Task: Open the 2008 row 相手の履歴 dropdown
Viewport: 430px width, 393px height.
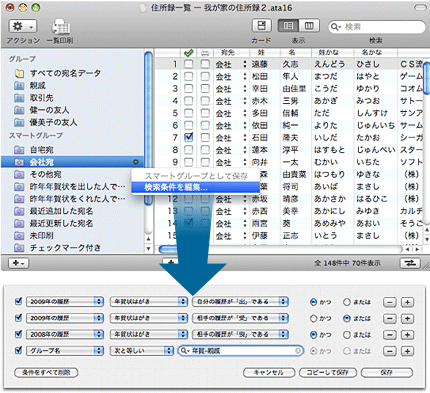Action: (x=240, y=334)
